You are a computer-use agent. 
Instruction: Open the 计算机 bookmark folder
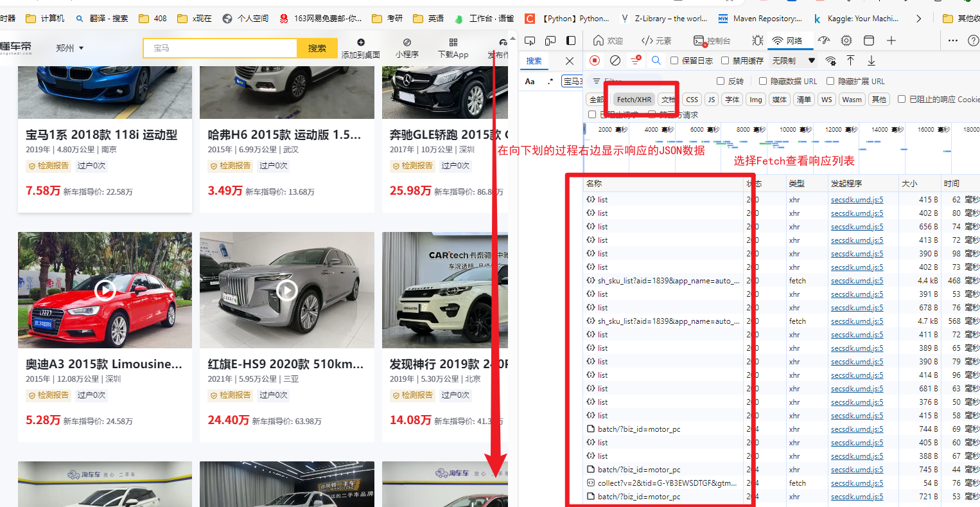point(46,19)
